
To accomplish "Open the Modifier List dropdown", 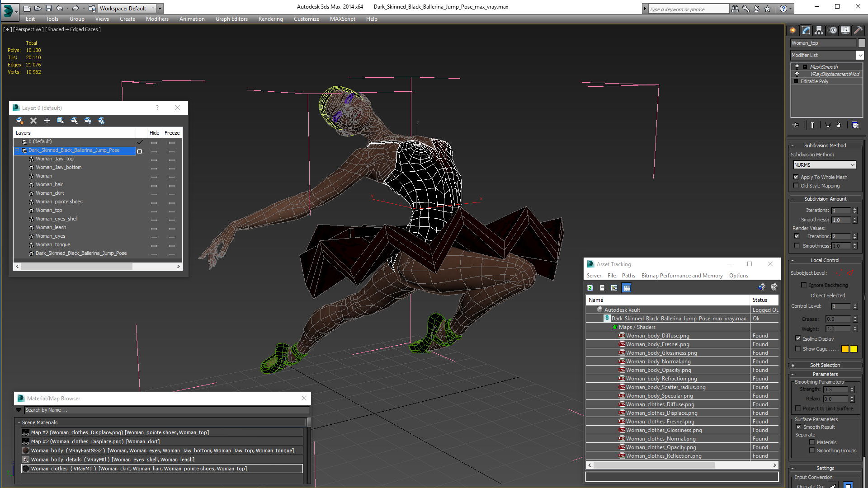I will click(860, 55).
